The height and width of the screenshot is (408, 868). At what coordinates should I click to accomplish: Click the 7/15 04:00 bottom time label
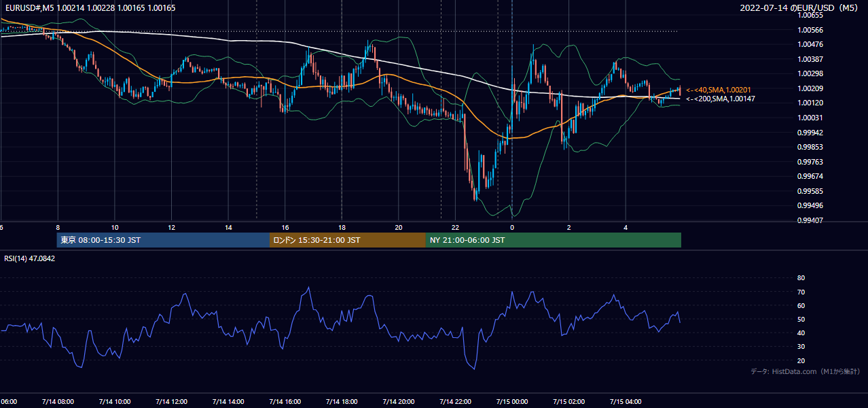point(626,402)
